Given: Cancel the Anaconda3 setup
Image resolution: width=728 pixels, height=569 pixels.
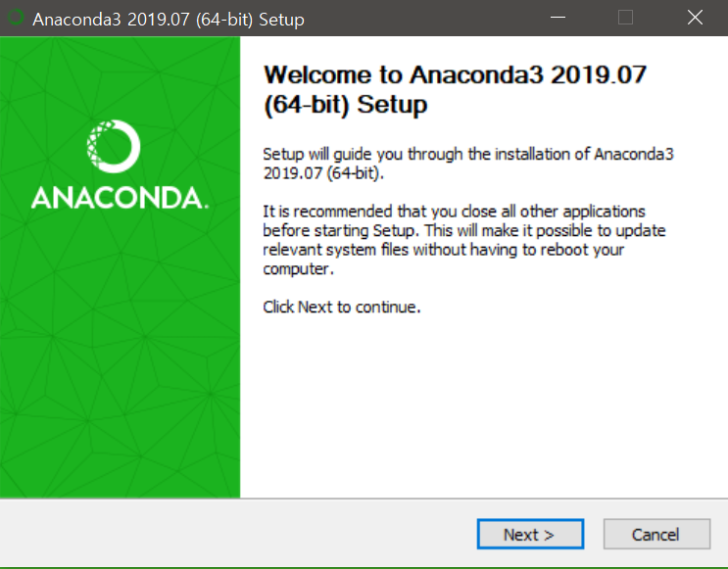Looking at the screenshot, I should [655, 535].
